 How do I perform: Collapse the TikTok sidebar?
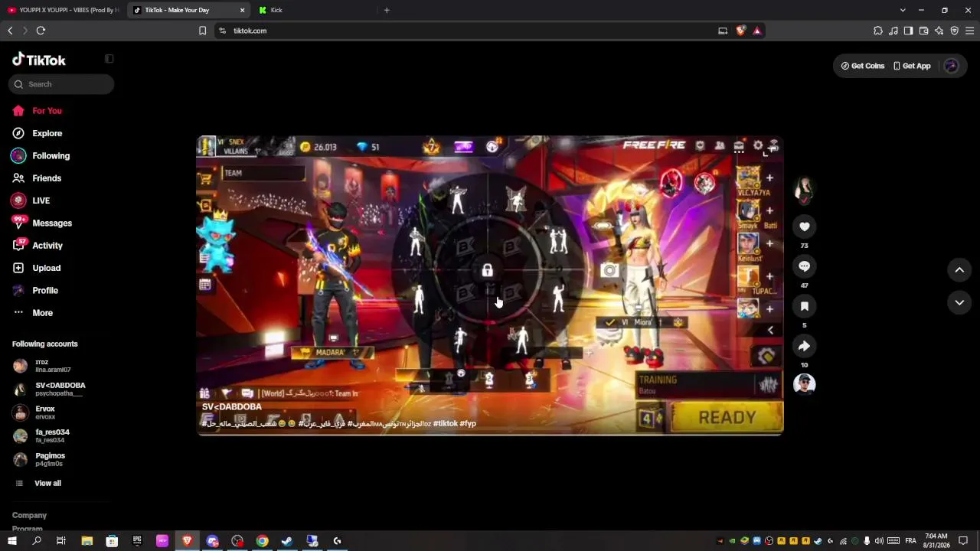coord(109,59)
